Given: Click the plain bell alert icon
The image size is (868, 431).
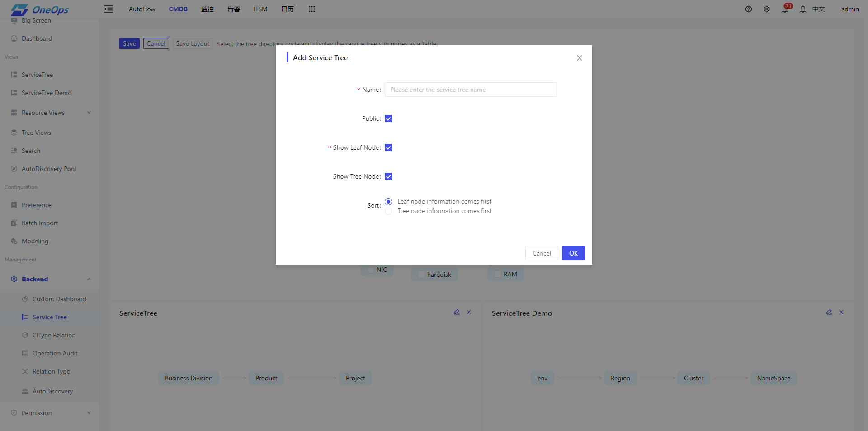Looking at the screenshot, I should [x=803, y=9].
